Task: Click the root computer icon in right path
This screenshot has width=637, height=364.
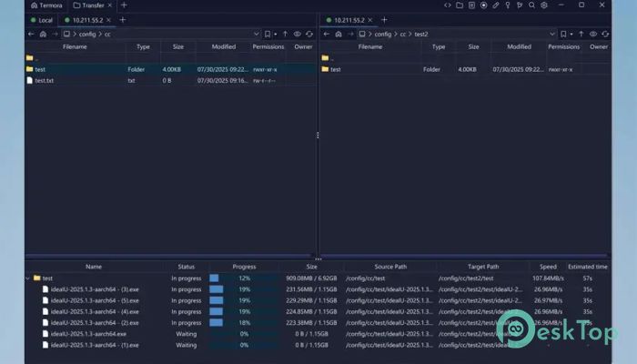Action: point(362,35)
